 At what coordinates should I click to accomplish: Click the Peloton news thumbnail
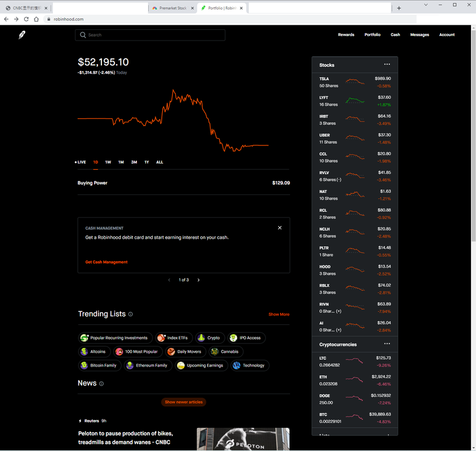pos(243,439)
